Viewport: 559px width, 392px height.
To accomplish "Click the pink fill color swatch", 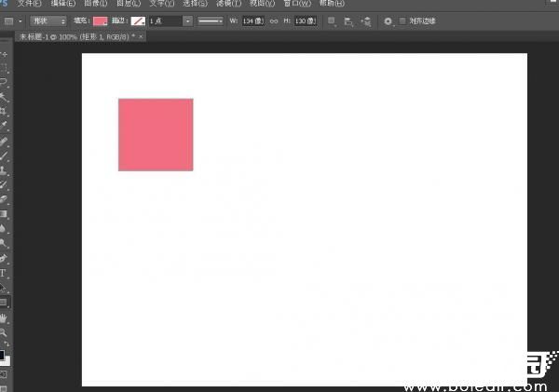I will point(100,20).
